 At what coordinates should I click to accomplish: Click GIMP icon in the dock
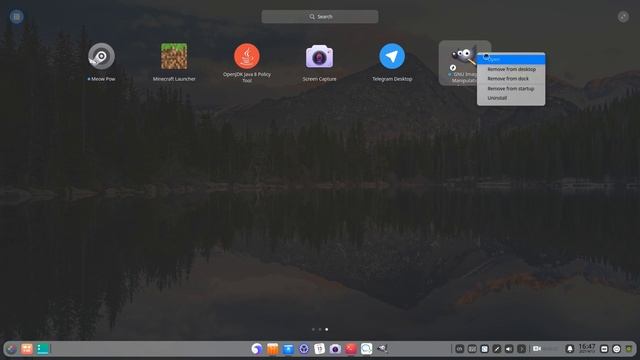[382, 349]
